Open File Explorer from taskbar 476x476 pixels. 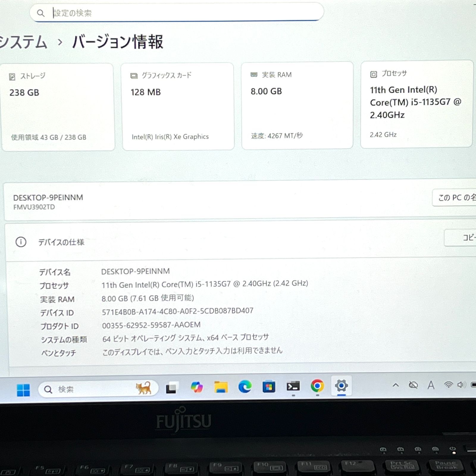tap(221, 387)
